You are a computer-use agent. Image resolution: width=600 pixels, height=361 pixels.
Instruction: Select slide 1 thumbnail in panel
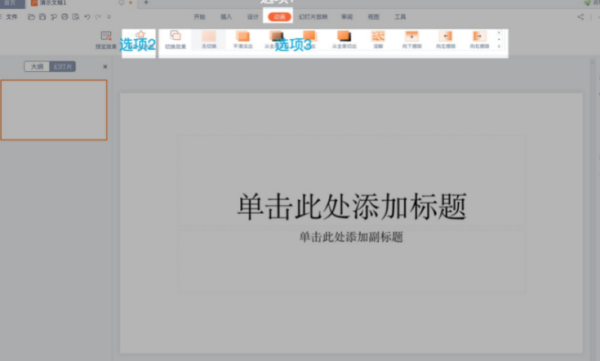click(x=54, y=110)
